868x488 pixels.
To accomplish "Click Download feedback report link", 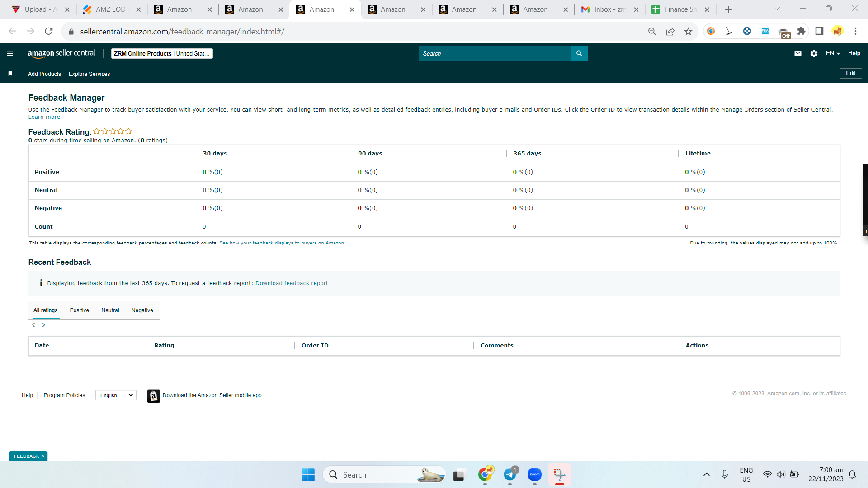I will click(292, 283).
